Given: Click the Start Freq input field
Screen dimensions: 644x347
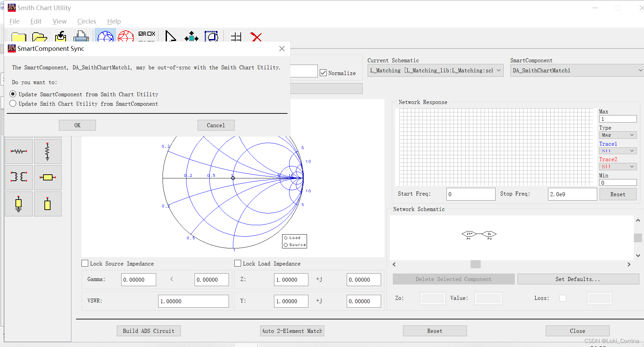Looking at the screenshot, I should 471,194.
